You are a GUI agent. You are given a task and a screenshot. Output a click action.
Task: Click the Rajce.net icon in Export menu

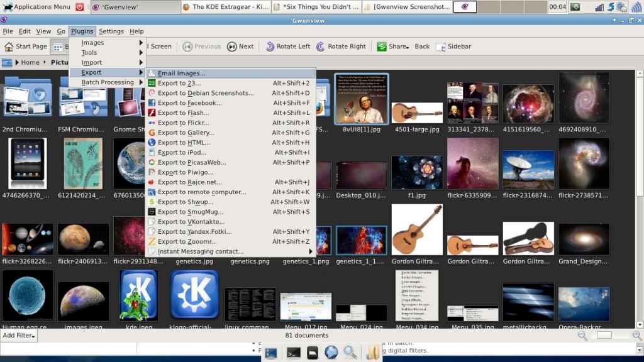(x=152, y=182)
